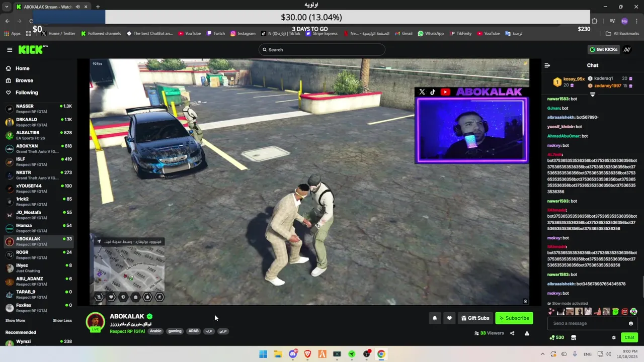Open the emoji picker in chat
Viewport: 644px width, 362px height.
pyautogui.click(x=631, y=323)
